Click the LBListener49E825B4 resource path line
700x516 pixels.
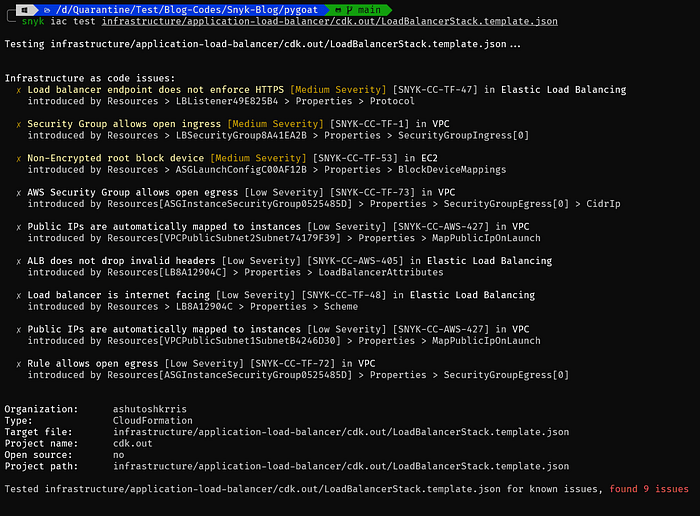pos(221,101)
